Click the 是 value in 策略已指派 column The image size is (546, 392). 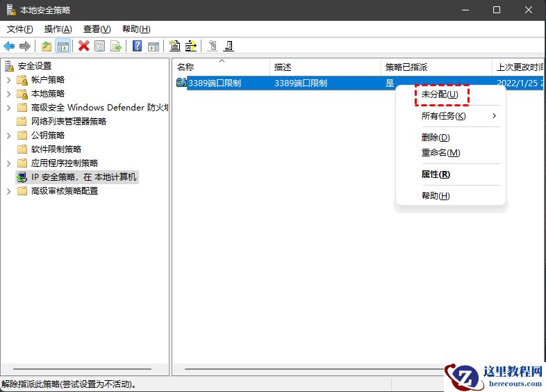[390, 83]
